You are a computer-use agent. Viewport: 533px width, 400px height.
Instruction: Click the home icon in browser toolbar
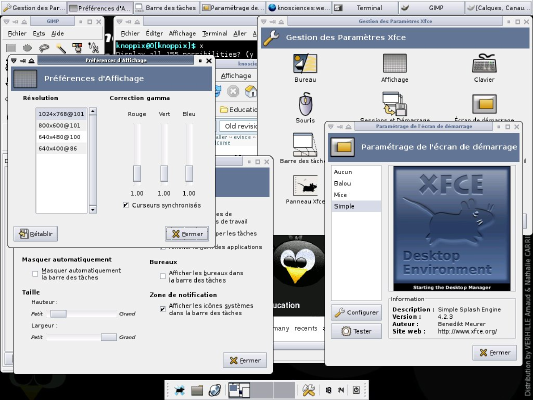tap(251, 91)
